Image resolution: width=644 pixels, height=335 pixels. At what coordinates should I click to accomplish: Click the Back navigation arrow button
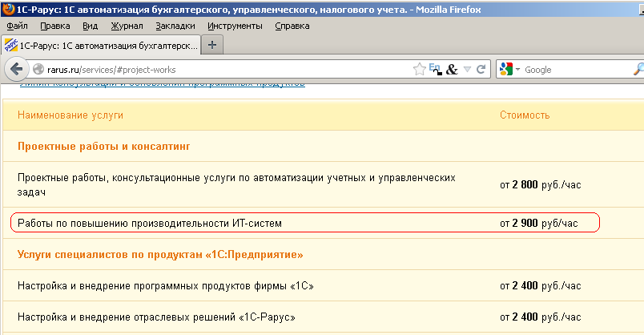(17, 69)
